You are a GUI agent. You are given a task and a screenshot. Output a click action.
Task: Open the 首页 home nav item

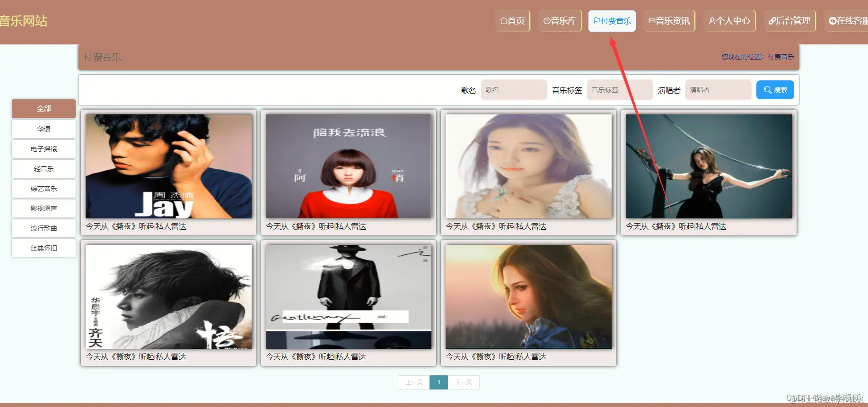pos(512,21)
